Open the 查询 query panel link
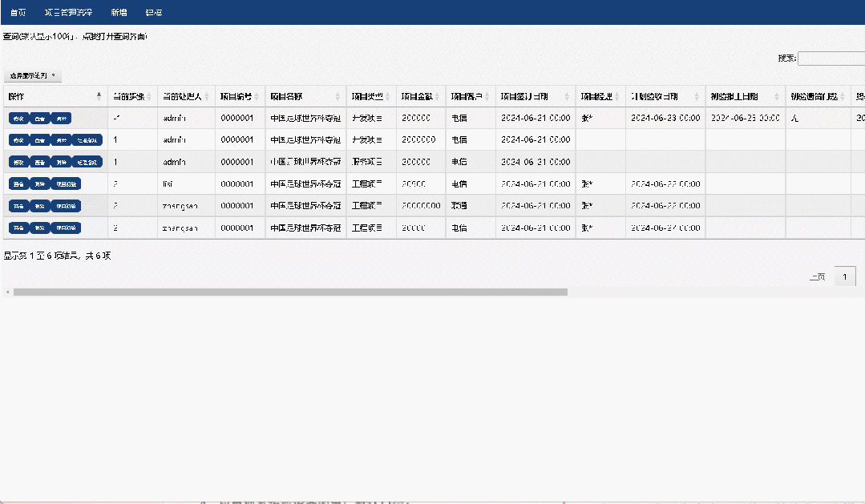The image size is (865, 504). [x=75, y=36]
